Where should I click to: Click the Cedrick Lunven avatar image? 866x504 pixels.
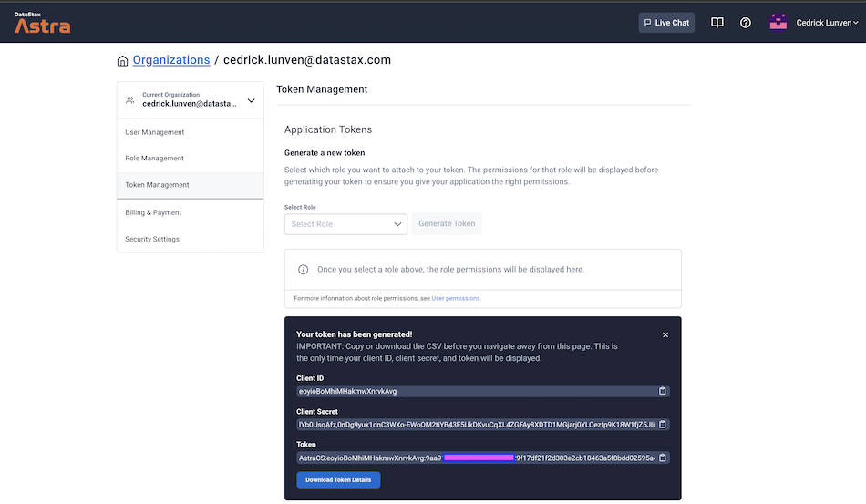coord(778,23)
